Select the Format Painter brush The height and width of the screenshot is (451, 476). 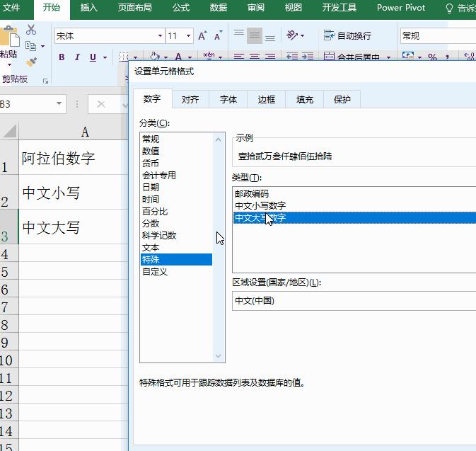[x=31, y=62]
